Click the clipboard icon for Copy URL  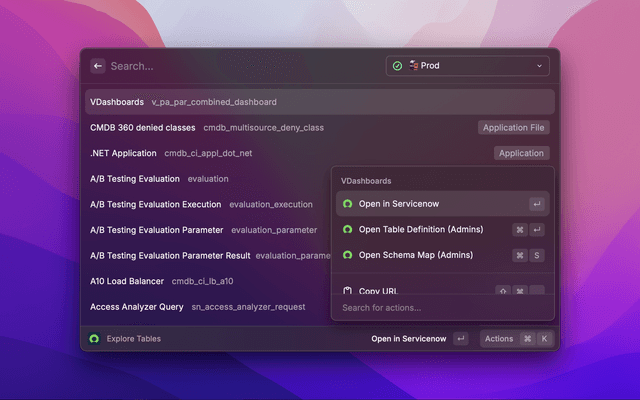347,291
